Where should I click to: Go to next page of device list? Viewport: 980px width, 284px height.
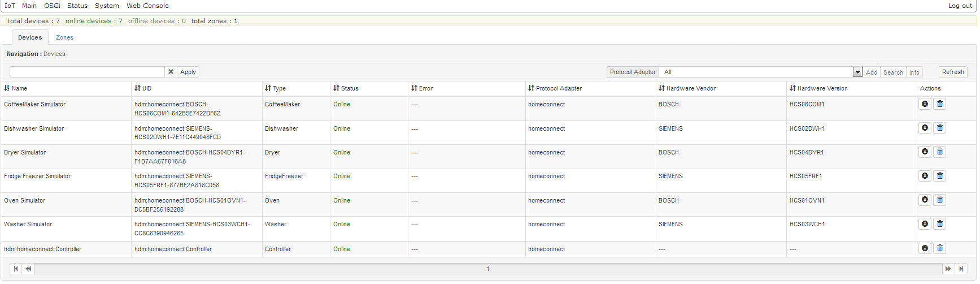pos(948,269)
